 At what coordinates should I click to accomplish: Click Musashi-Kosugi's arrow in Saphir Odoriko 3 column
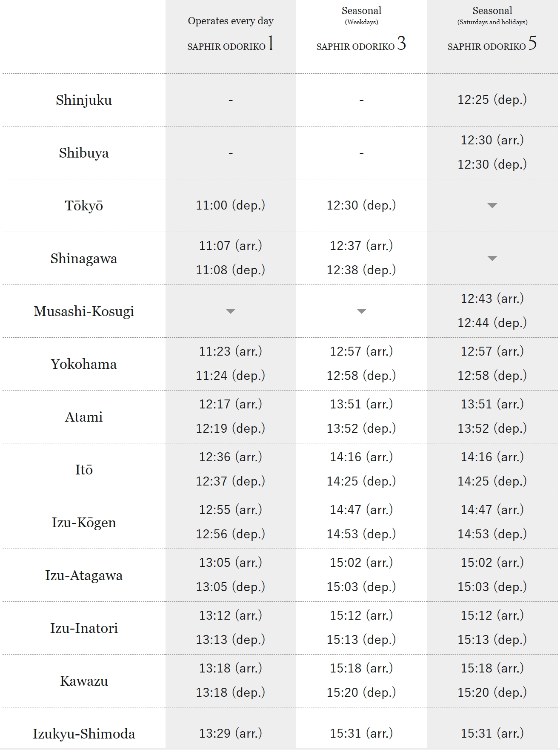pos(361,311)
